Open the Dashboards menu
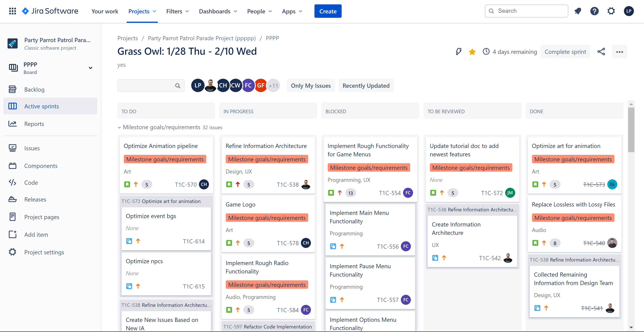 (218, 11)
